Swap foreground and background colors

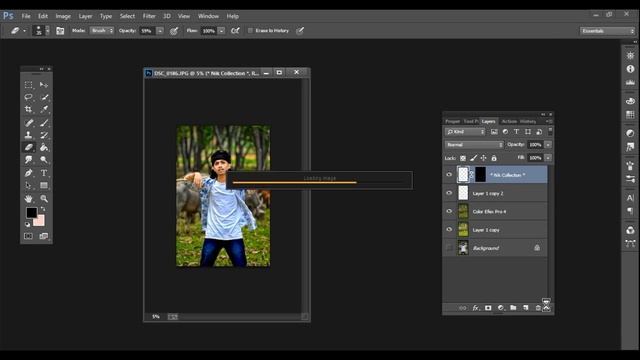[43, 209]
